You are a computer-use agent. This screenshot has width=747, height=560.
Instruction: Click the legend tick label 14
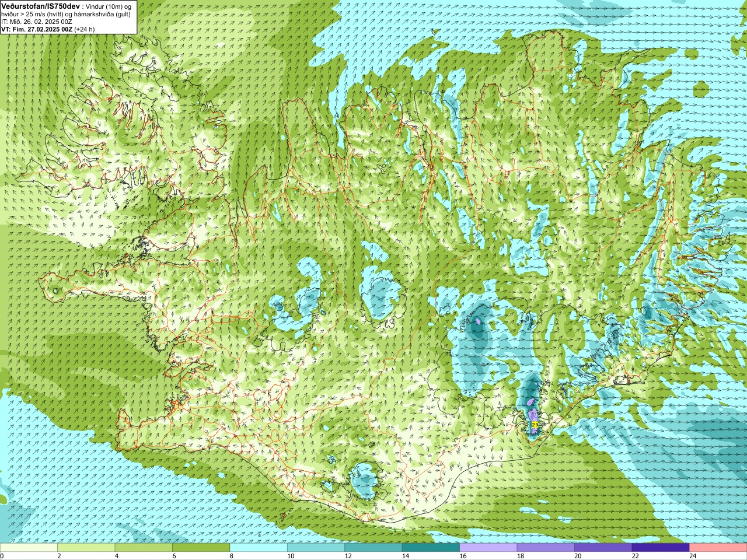click(x=405, y=556)
